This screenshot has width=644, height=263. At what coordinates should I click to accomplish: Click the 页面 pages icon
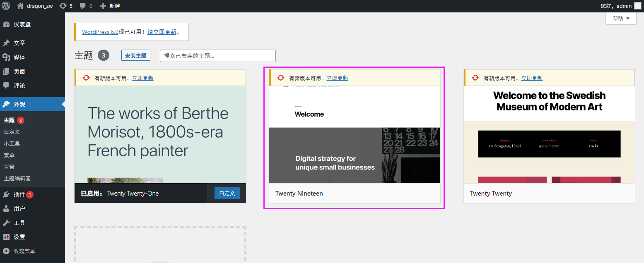(x=6, y=72)
